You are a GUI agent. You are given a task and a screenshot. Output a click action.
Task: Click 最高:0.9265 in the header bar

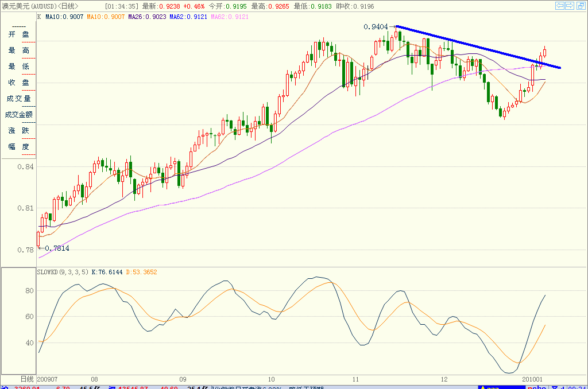click(270, 6)
